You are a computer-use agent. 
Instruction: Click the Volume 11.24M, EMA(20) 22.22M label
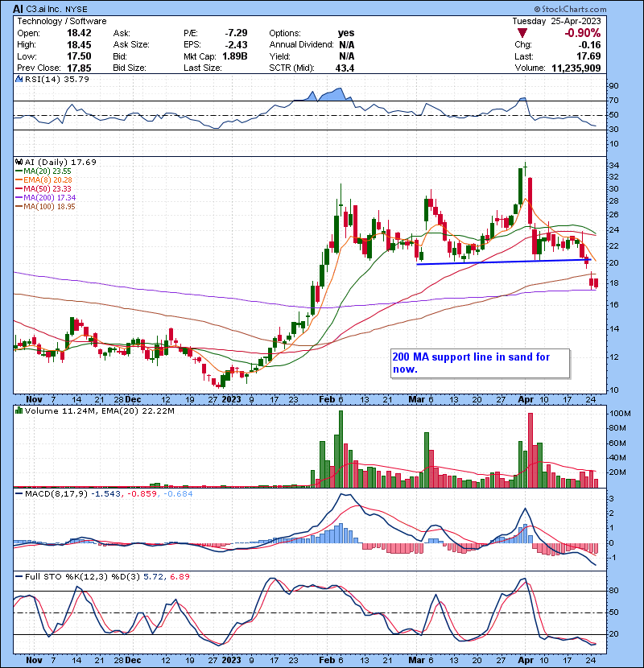(x=99, y=411)
